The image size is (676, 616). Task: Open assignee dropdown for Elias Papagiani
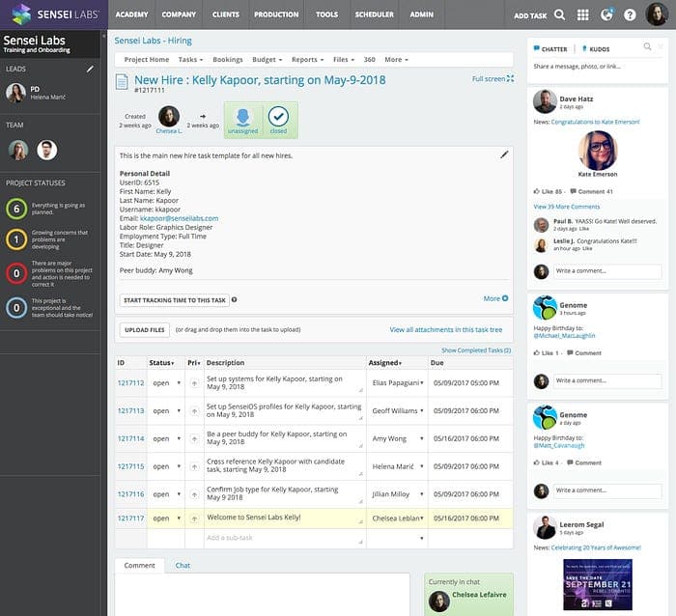[x=422, y=382]
